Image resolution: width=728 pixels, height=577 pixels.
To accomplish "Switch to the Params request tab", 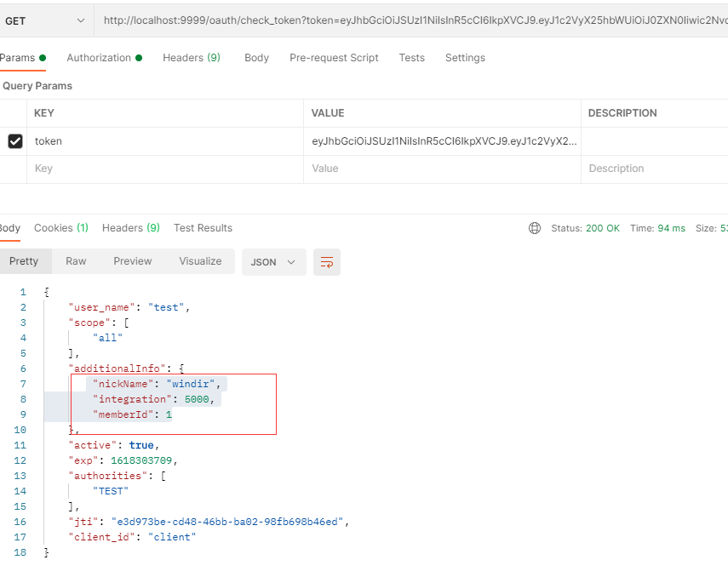I will coord(22,58).
